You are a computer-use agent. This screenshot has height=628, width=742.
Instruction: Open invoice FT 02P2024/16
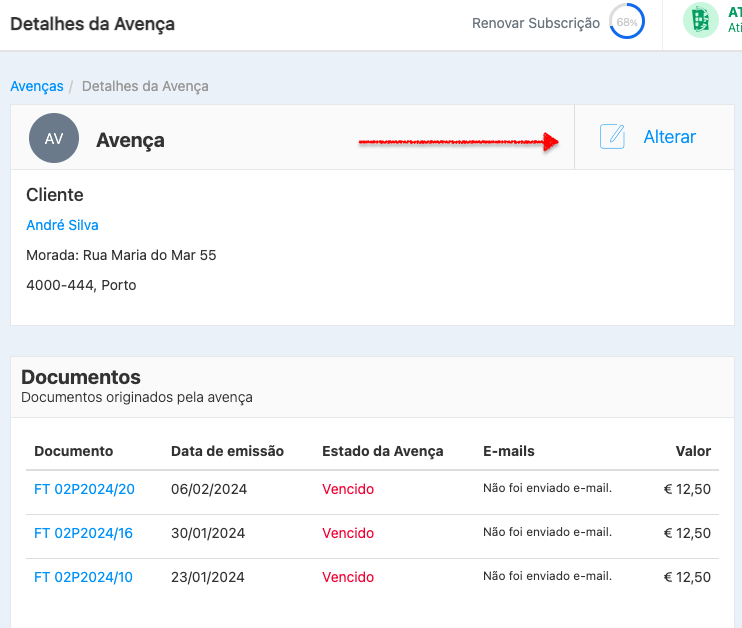point(84,533)
